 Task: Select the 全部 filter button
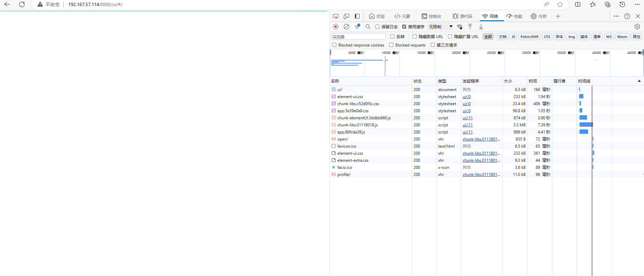point(488,37)
